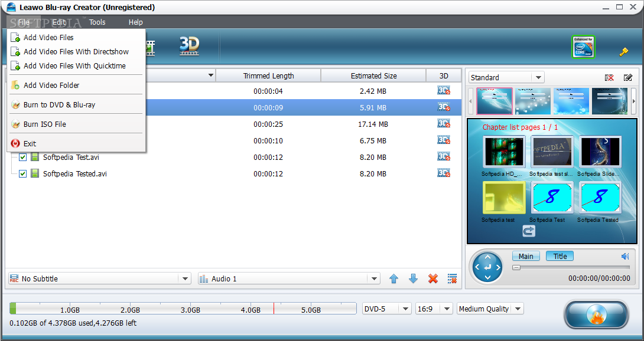Click the Title button

pyautogui.click(x=560, y=257)
